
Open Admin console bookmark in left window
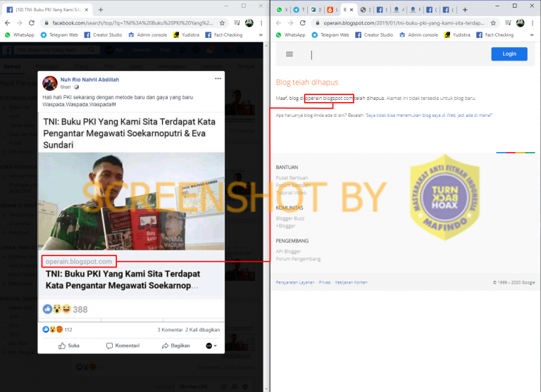pos(147,34)
